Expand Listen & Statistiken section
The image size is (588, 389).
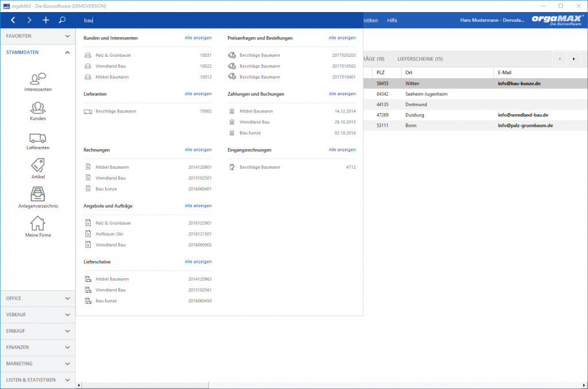[38, 380]
